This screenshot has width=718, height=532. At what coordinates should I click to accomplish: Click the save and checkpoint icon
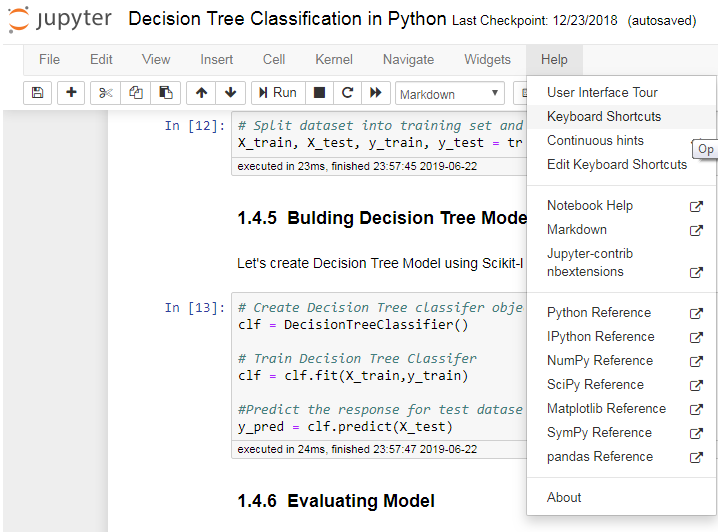point(37,93)
